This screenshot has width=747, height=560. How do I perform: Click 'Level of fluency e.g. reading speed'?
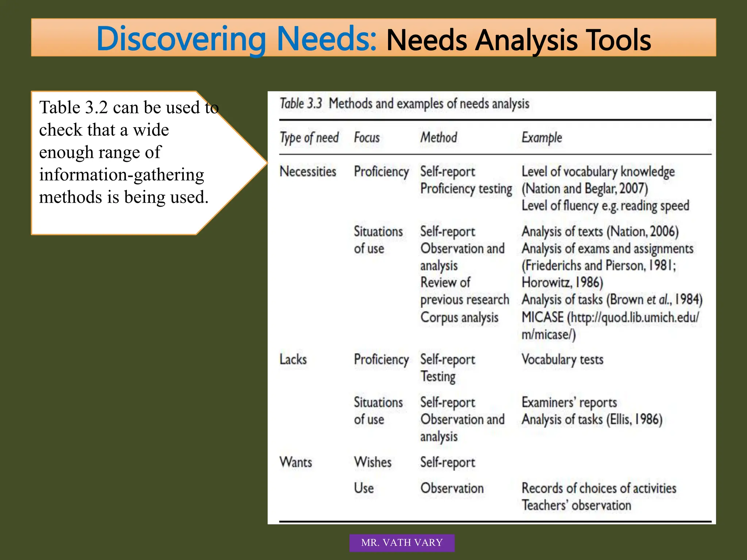click(605, 206)
